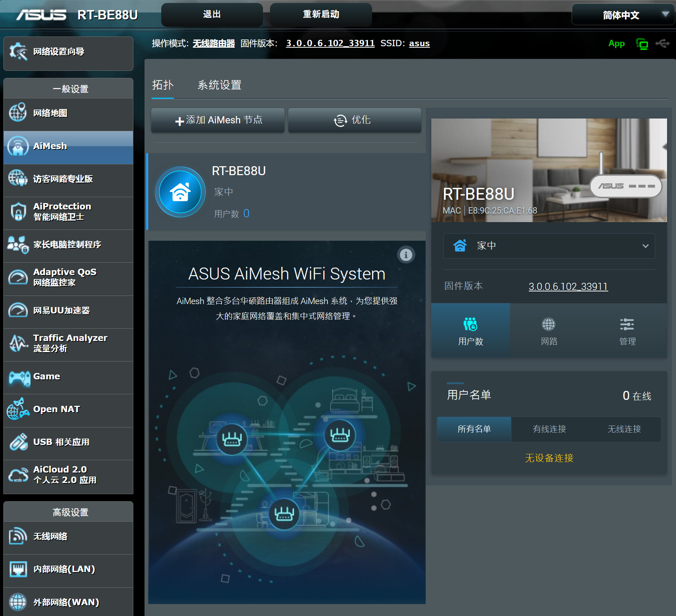
Task: Select 所有名单 all clients filter
Action: (474, 429)
